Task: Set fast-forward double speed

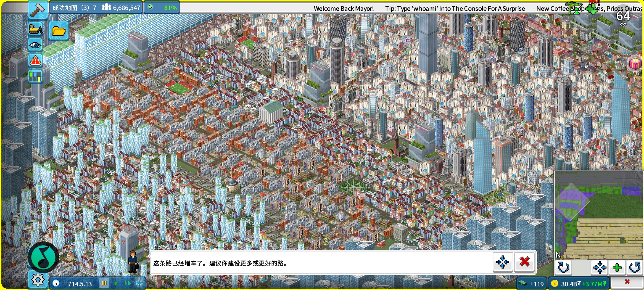Action: [x=127, y=283]
